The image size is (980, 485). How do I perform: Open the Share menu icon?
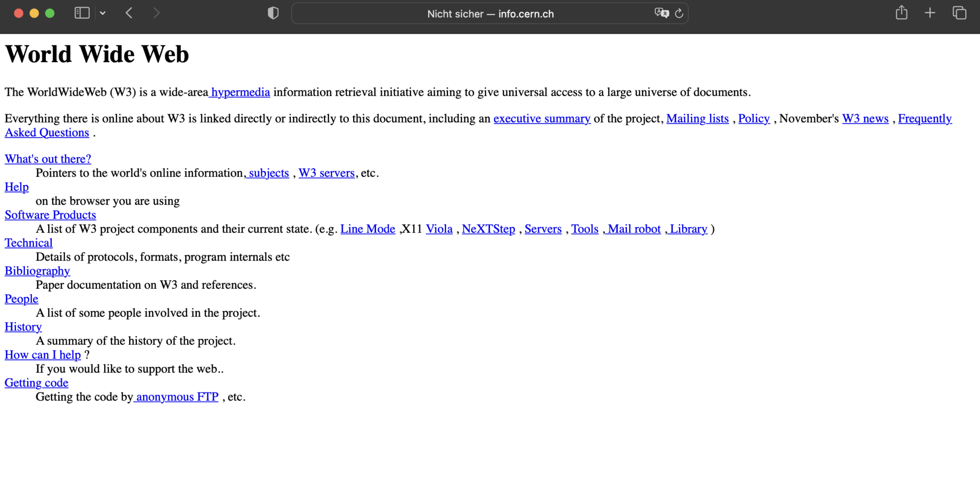901,12
